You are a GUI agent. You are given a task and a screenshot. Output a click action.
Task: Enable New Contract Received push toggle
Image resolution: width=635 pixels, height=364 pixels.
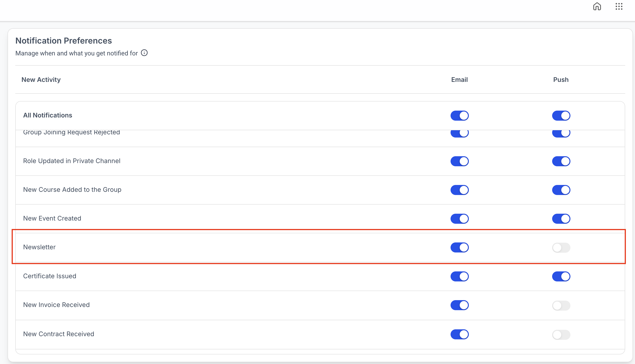(x=561, y=335)
